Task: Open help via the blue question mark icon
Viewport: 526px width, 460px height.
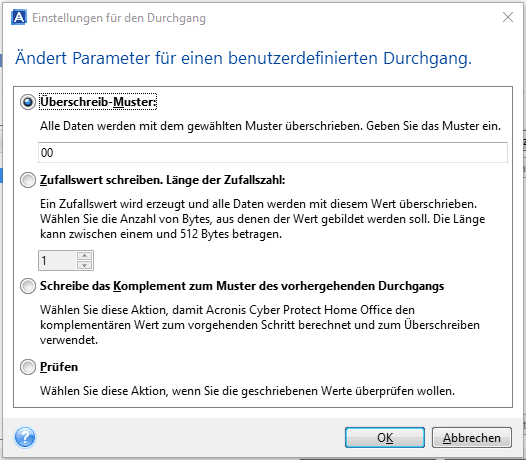Action: 25,438
